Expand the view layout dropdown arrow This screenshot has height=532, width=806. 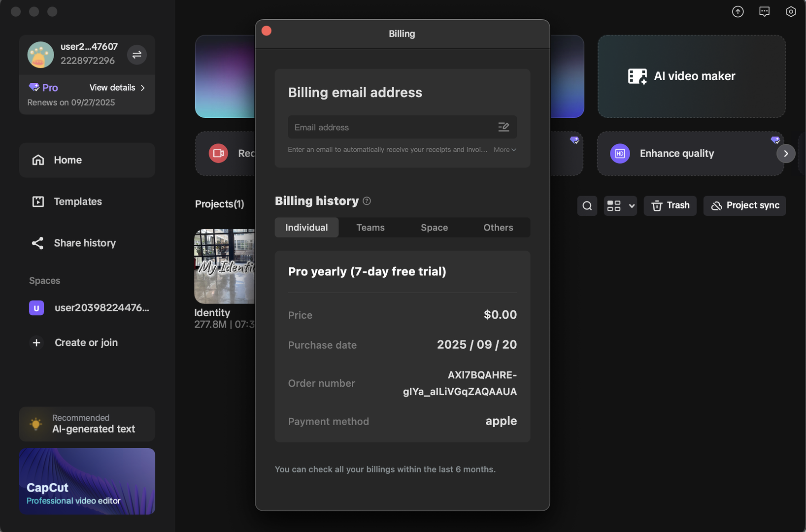click(632, 206)
